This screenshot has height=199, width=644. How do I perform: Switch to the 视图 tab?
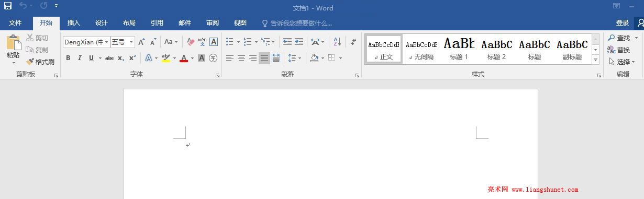click(240, 23)
